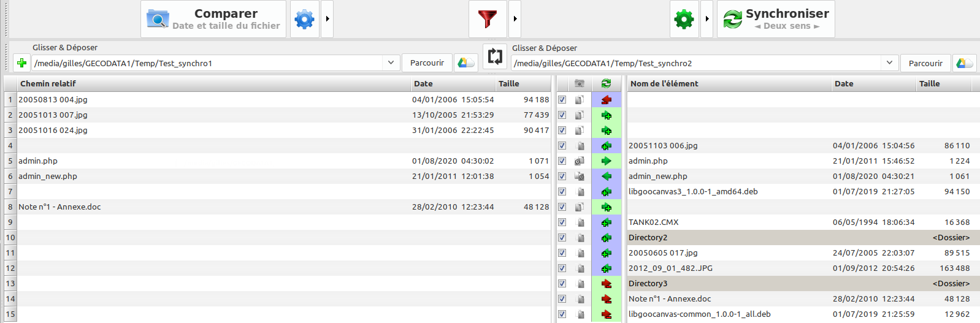The width and height of the screenshot is (980, 323).
Task: Sort right list by Taille header
Action: coord(944,84)
